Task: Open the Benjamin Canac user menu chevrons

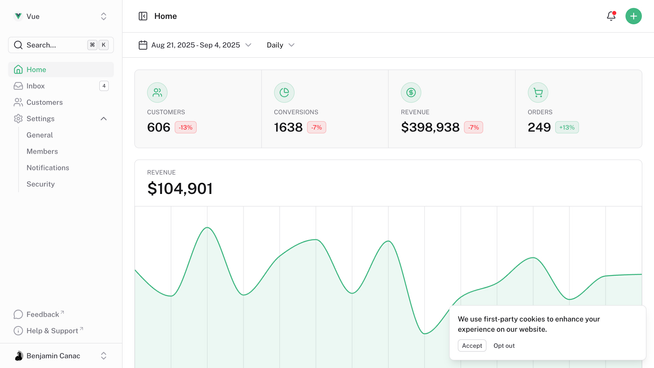Action: 103,356
